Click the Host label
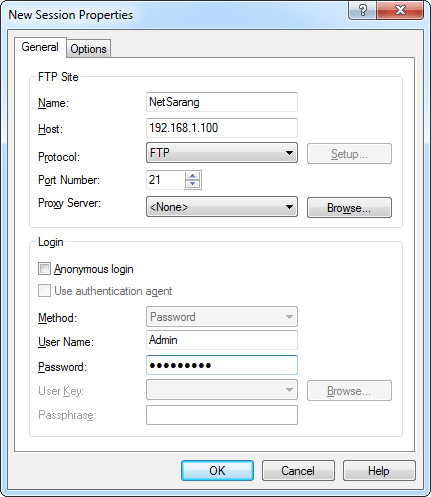Image resolution: width=431 pixels, height=497 pixels. tap(50, 129)
